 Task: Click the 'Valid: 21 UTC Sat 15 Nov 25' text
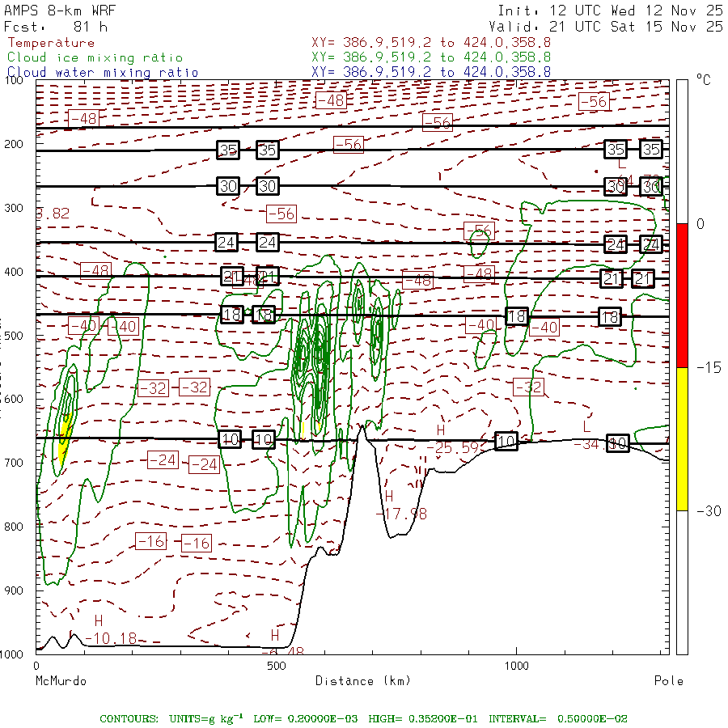[605, 27]
